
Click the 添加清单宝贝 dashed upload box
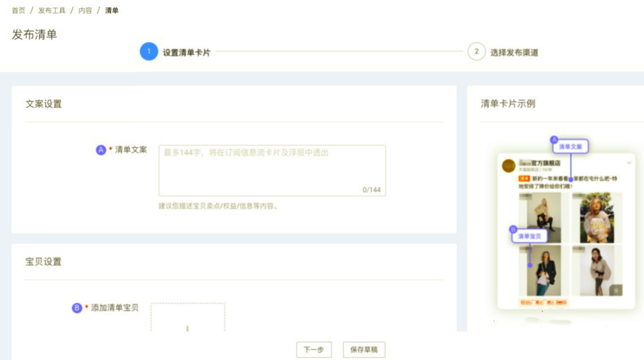[x=188, y=317]
